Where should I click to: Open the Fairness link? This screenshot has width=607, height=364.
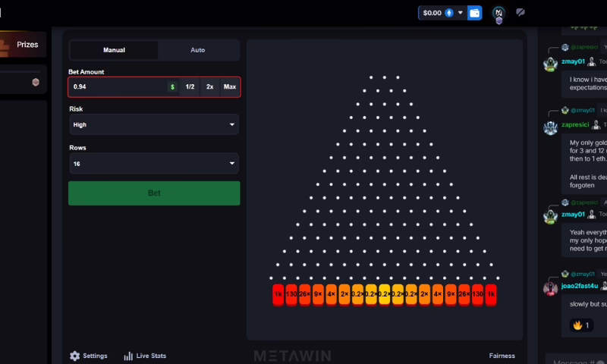pyautogui.click(x=502, y=356)
